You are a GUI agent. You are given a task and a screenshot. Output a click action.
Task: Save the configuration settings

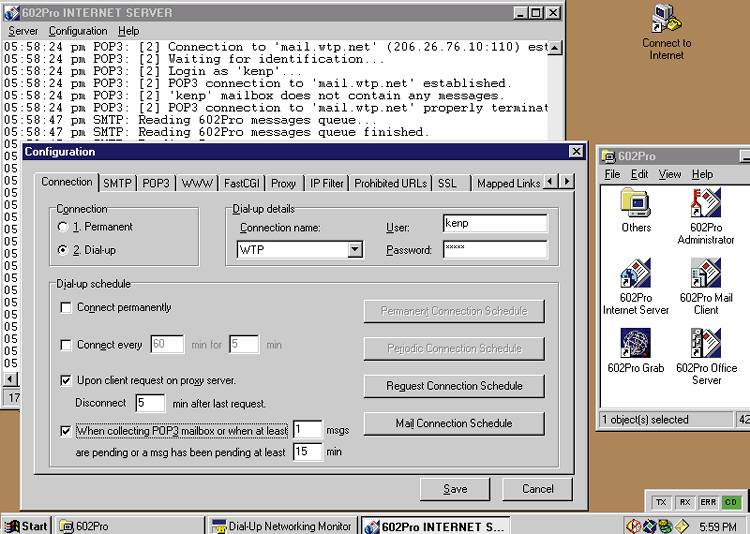pyautogui.click(x=455, y=489)
